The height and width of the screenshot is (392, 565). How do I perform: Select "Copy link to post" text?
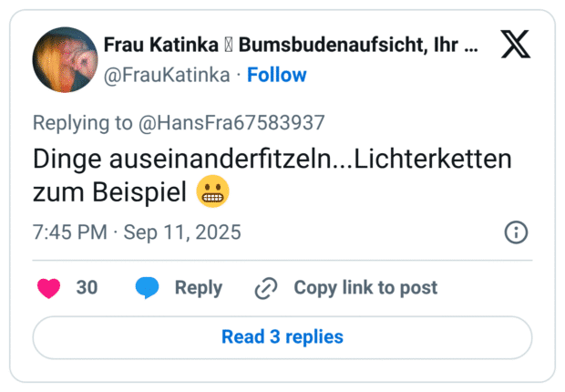tap(365, 288)
